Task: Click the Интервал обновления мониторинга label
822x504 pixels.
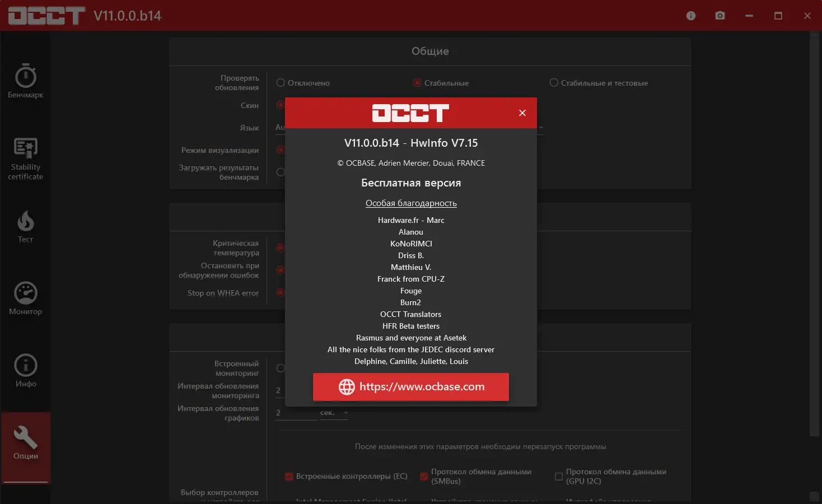Action: point(218,391)
